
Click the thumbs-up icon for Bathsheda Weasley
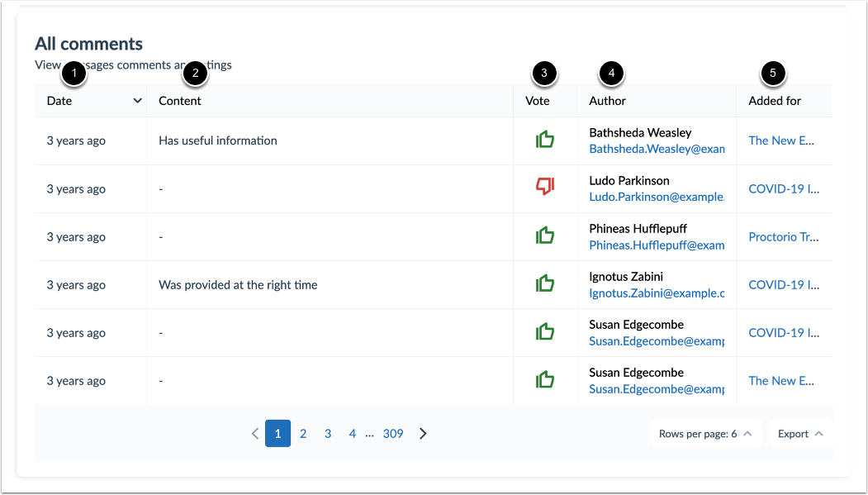coord(545,140)
